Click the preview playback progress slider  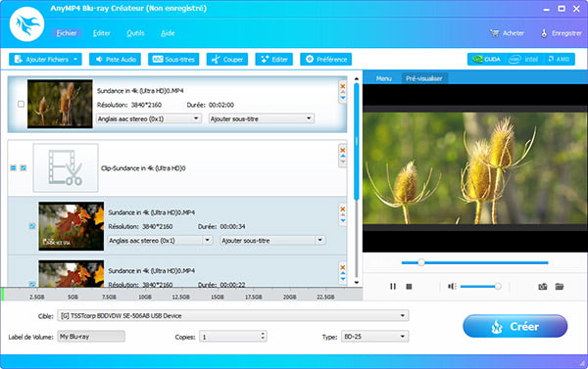(474, 262)
